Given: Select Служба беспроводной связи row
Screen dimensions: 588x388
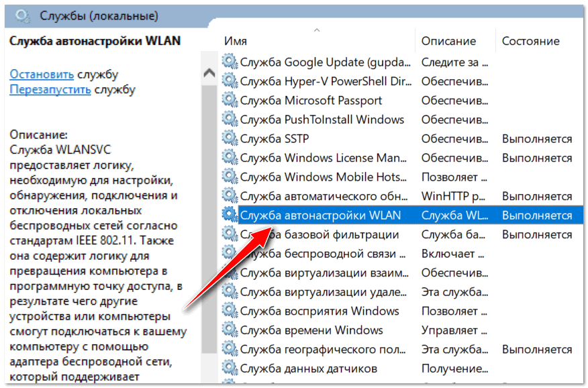Looking at the screenshot, I should click(325, 254).
